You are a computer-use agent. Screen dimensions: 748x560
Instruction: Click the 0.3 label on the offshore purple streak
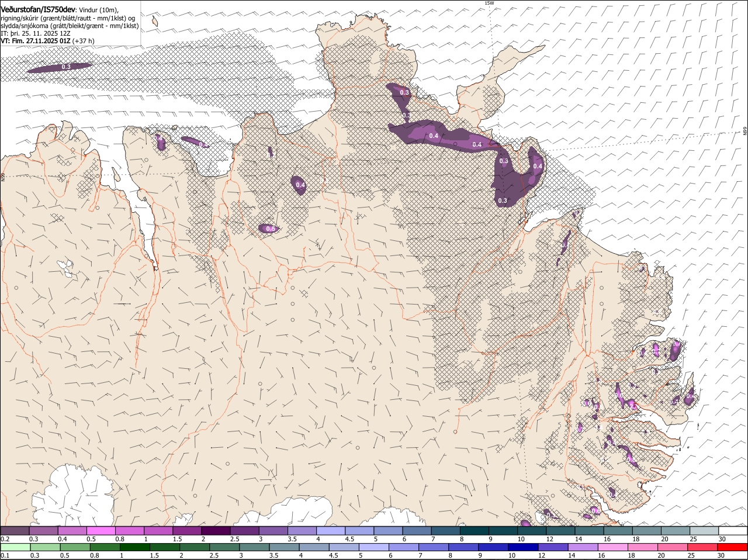click(x=66, y=67)
